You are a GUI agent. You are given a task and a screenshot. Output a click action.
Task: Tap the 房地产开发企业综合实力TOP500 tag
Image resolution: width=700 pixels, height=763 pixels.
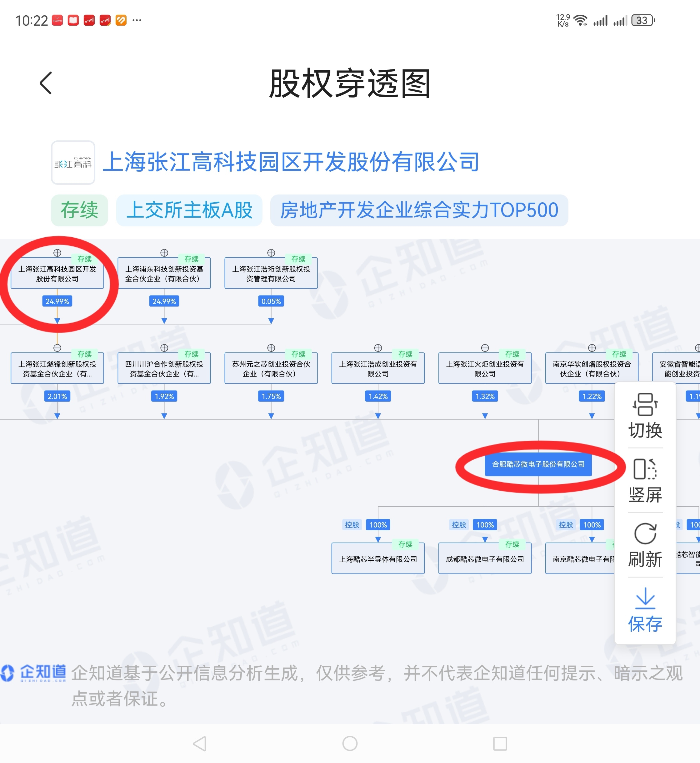pos(419,210)
